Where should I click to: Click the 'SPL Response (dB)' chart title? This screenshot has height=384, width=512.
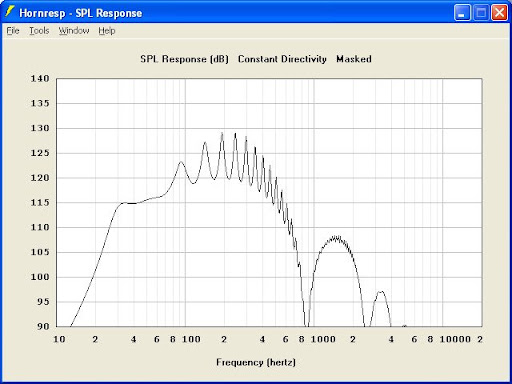(x=184, y=59)
